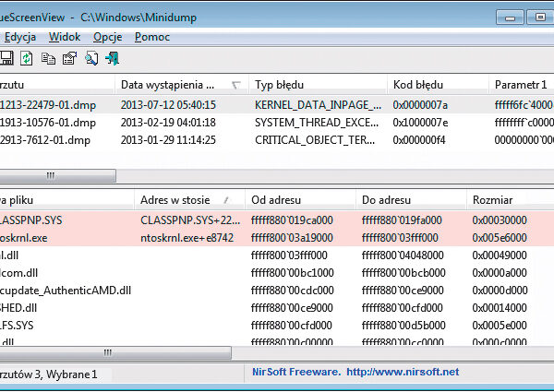Click the Kod błędu column header
Viewport: 554px width, 392px height.
pos(415,85)
